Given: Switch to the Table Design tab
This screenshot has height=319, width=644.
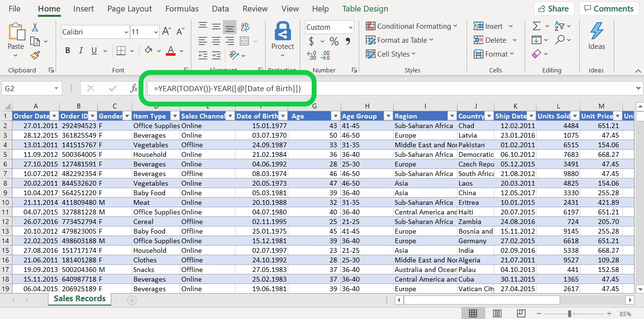Looking at the screenshot, I should click(x=364, y=8).
